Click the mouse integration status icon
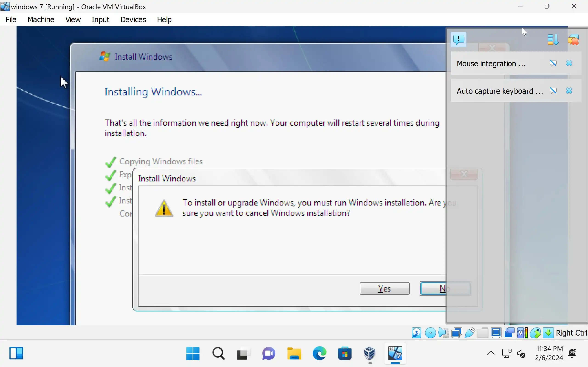 [x=535, y=333]
